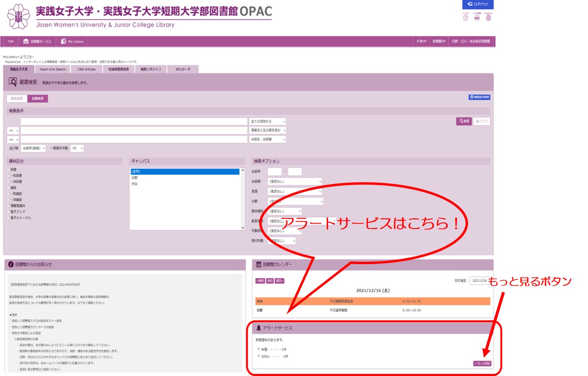Click the 図書館カレンダー calendar icon

coord(258,264)
